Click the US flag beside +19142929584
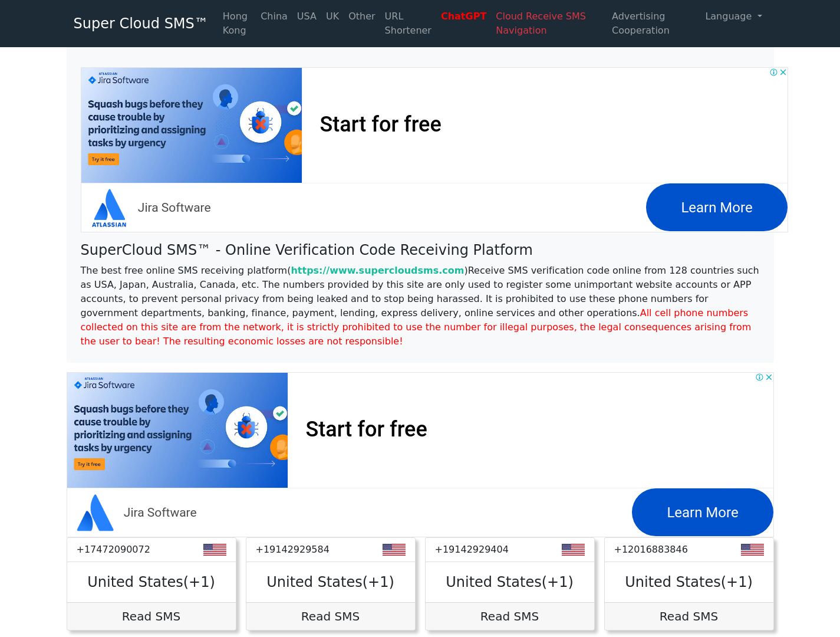 pyautogui.click(x=394, y=549)
